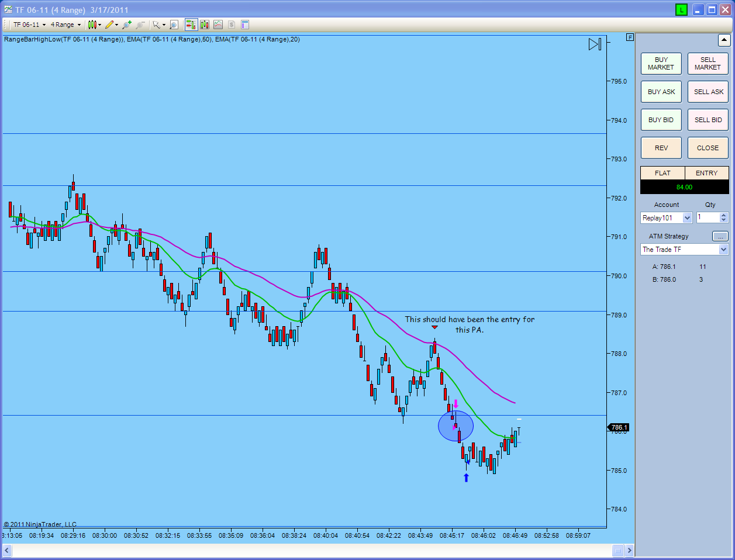Open the NinjaTrader chart window title icon
735x560 pixels.
[8, 9]
